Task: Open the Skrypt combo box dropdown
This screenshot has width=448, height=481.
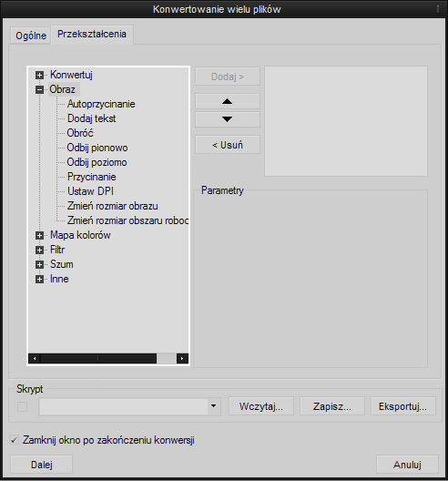Action: [x=213, y=406]
